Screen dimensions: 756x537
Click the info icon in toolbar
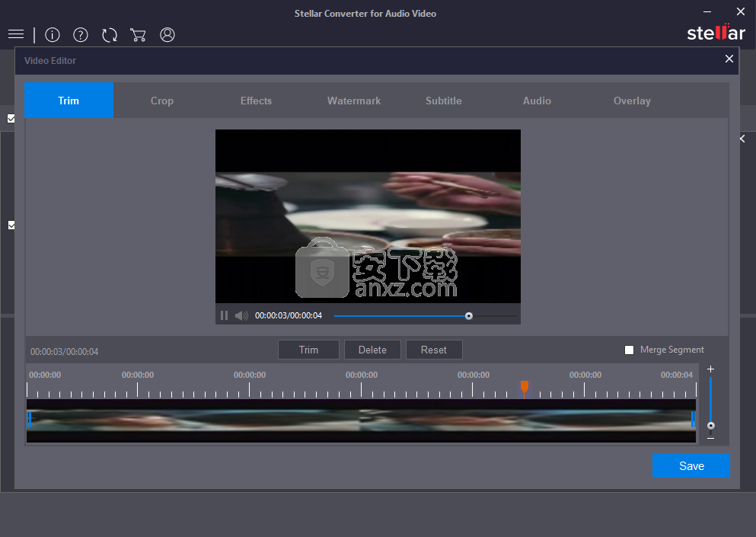pyautogui.click(x=52, y=35)
